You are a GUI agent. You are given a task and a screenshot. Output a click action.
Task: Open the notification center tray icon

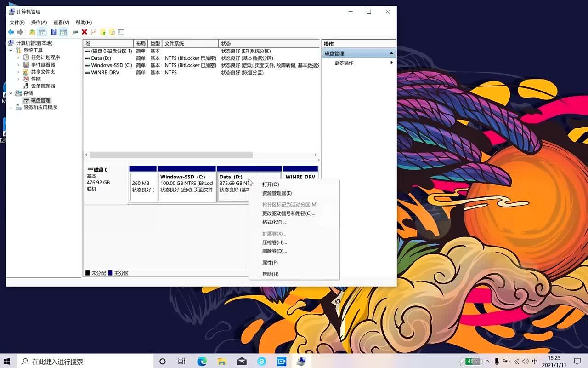coord(577,362)
